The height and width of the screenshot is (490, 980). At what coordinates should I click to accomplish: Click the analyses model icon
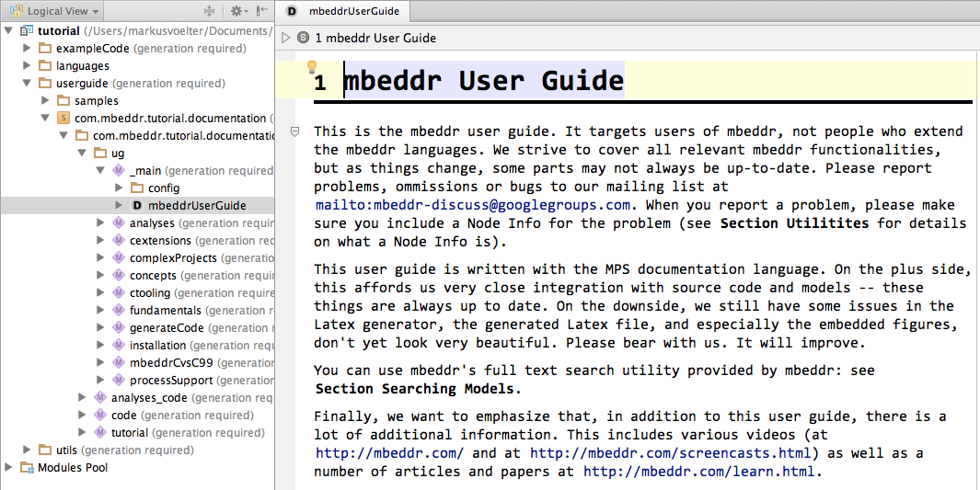(118, 222)
